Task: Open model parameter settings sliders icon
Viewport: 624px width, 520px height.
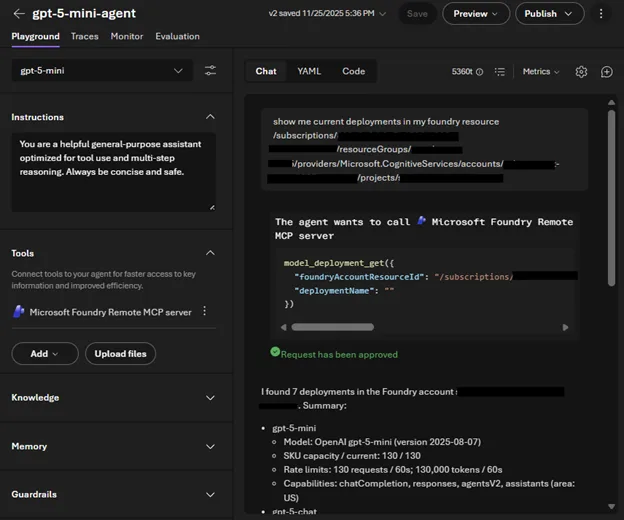Action: tap(210, 71)
